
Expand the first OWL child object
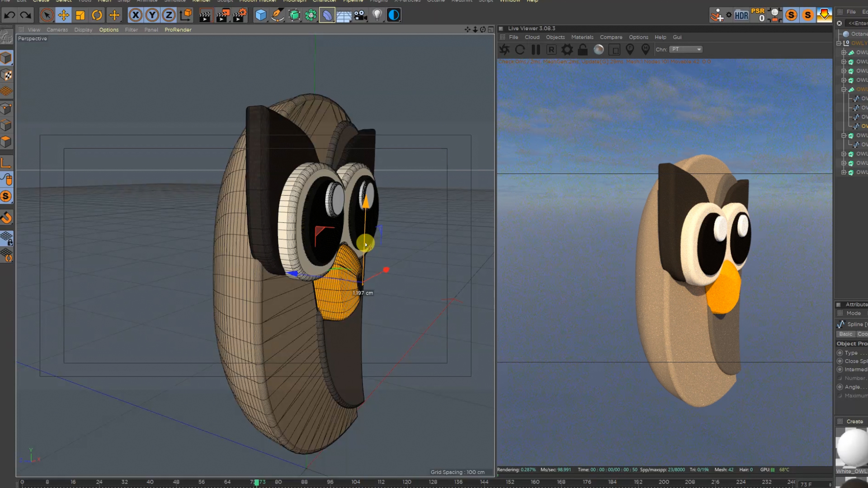[x=844, y=52]
